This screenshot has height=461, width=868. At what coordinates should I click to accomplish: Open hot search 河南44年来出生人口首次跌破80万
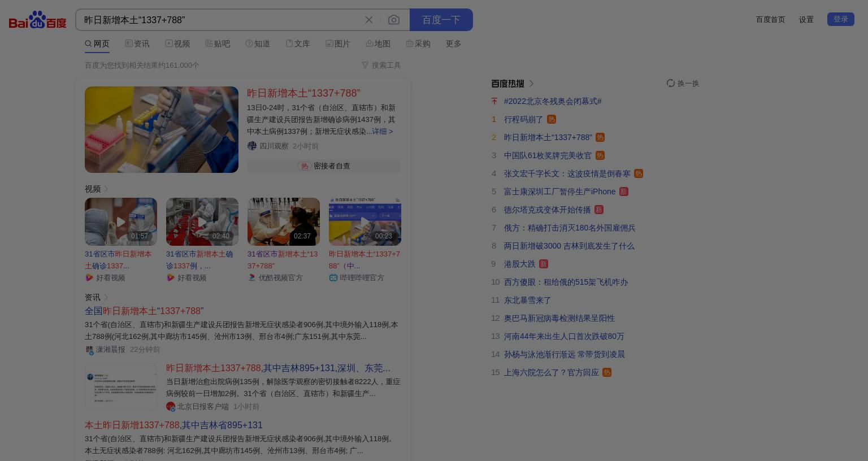564,336
